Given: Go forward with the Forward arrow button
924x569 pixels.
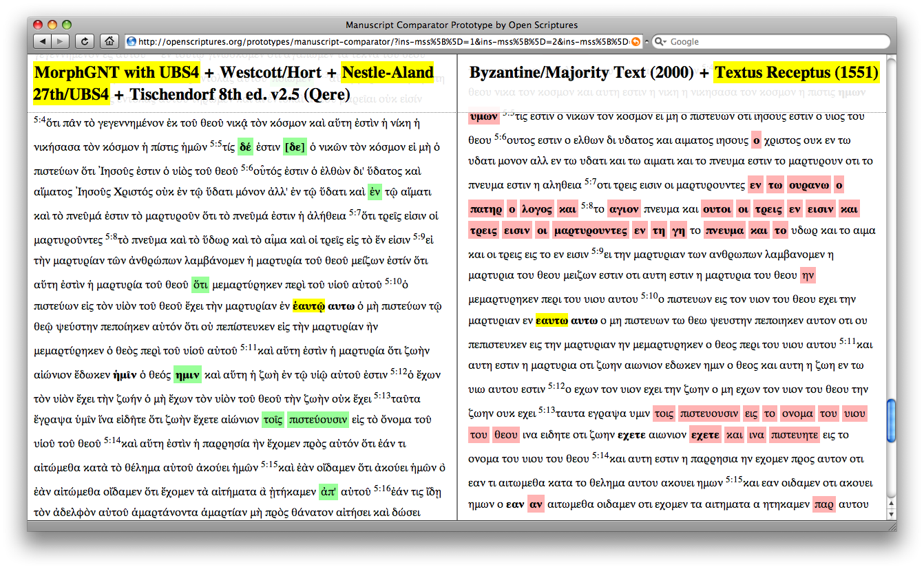Looking at the screenshot, I should [x=61, y=41].
